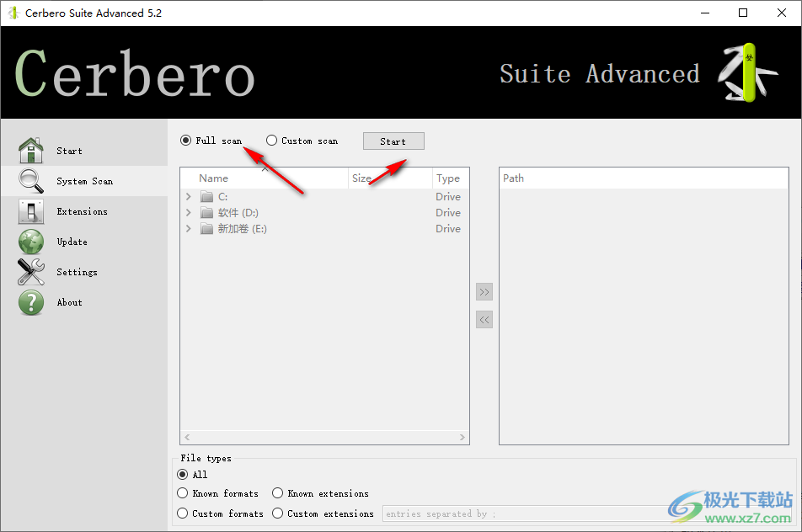The image size is (802, 532).
Task: Choose Known formats file type
Action: (x=182, y=492)
